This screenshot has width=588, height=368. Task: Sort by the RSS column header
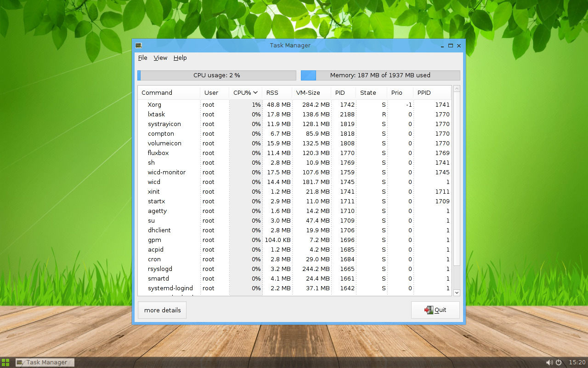[272, 92]
